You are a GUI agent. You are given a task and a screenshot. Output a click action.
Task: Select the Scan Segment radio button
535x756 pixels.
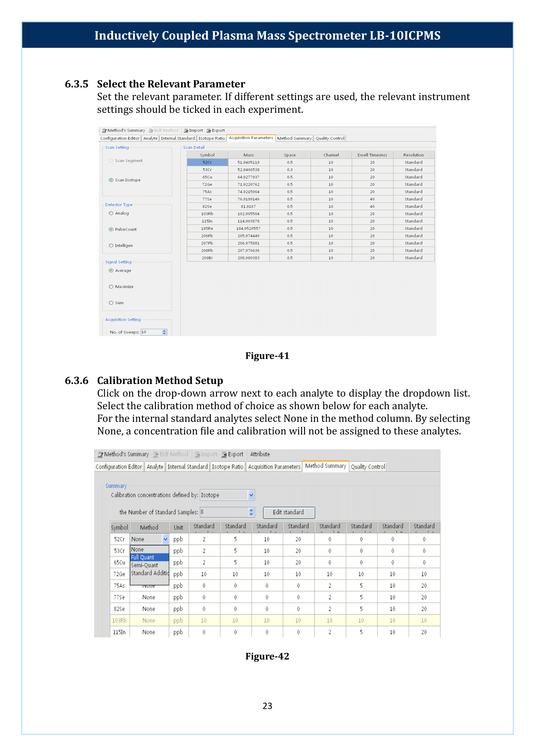tap(111, 161)
